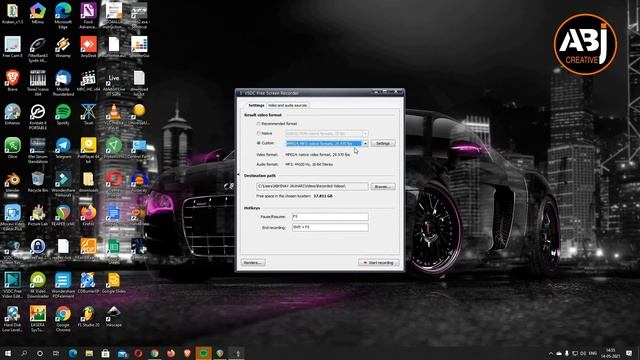Open the Native format dropdown list
Screen dimensions: 640x360
(x=365, y=133)
